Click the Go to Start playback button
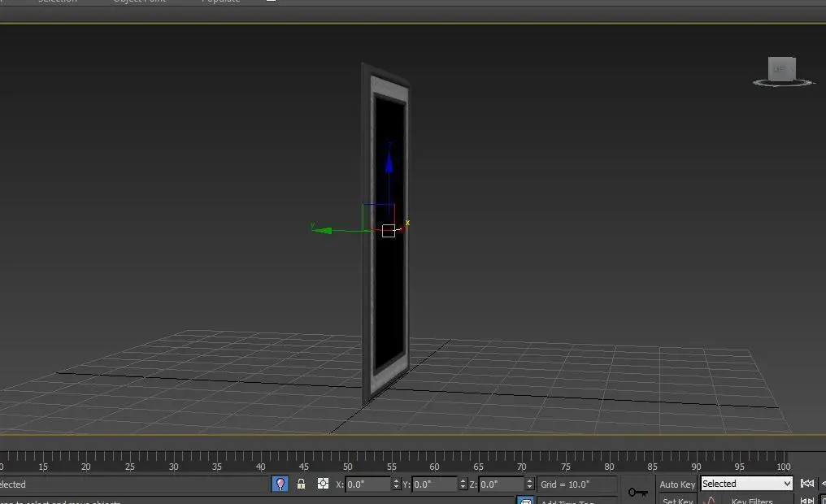The width and height of the screenshot is (826, 504). (807, 484)
